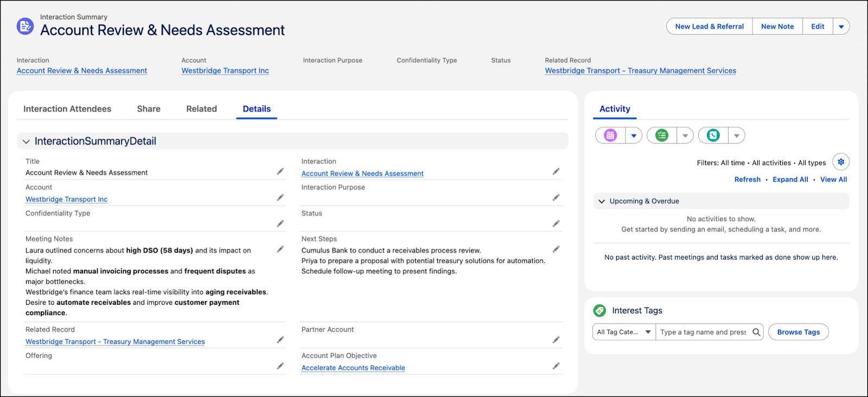This screenshot has height=397, width=868.
Task: Click the New Event calendar icon
Action: (x=610, y=135)
